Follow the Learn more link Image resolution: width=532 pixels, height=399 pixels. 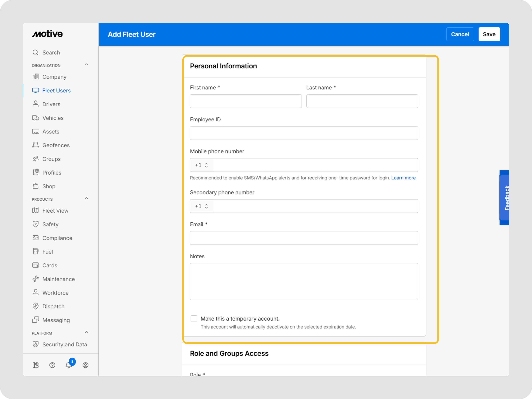(403, 178)
